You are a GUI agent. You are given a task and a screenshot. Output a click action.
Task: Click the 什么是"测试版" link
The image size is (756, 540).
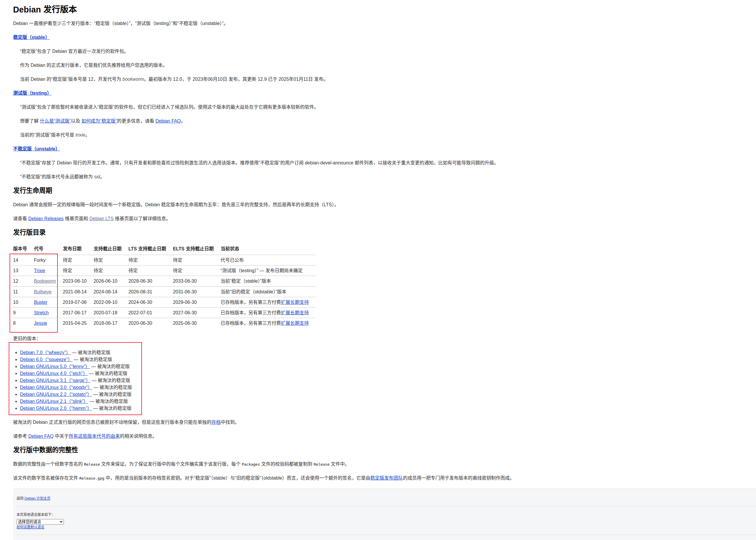pos(55,121)
